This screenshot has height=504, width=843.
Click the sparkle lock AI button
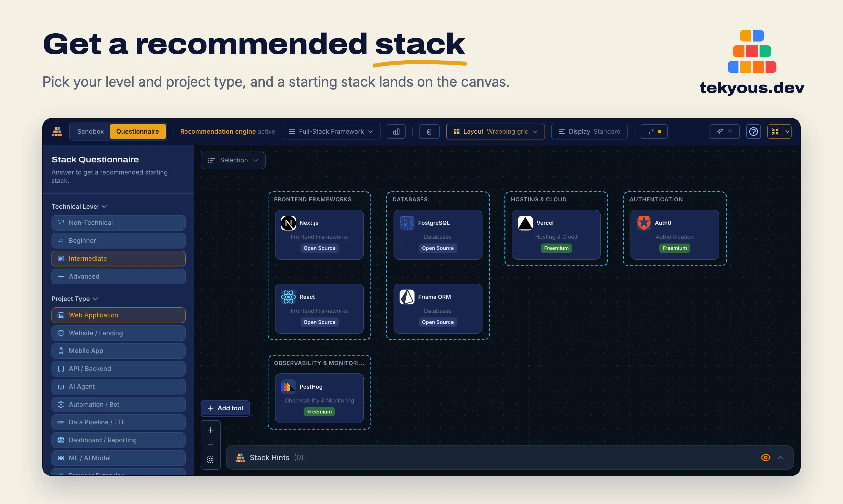click(725, 132)
